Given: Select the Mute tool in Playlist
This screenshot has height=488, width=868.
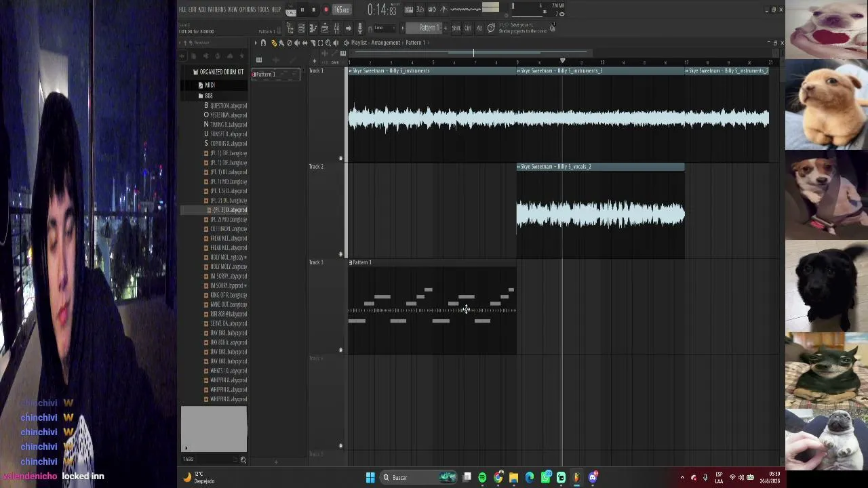Looking at the screenshot, I should tap(296, 43).
